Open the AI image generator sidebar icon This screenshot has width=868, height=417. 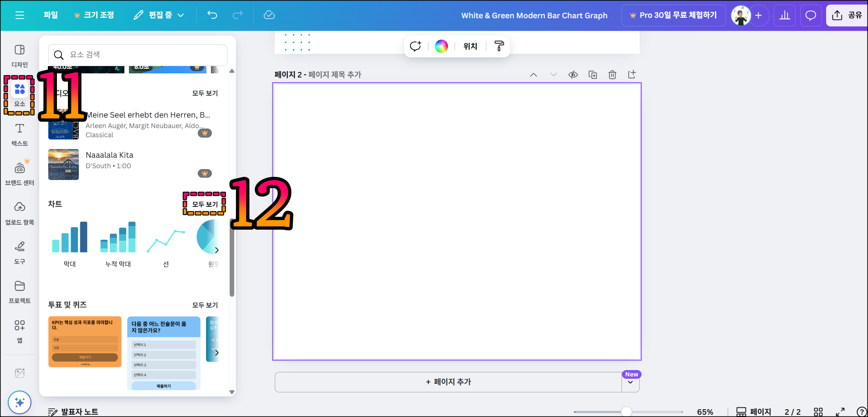point(20,373)
